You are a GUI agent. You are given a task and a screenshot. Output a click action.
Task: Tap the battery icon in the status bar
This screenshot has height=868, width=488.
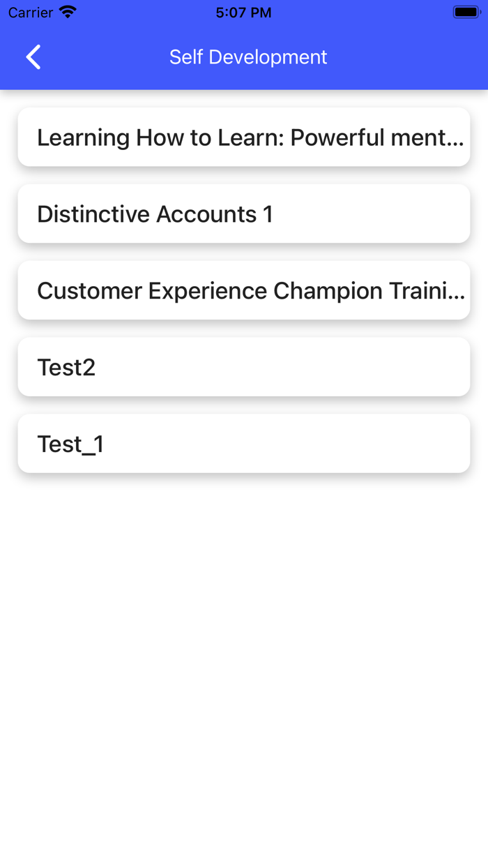466,11
